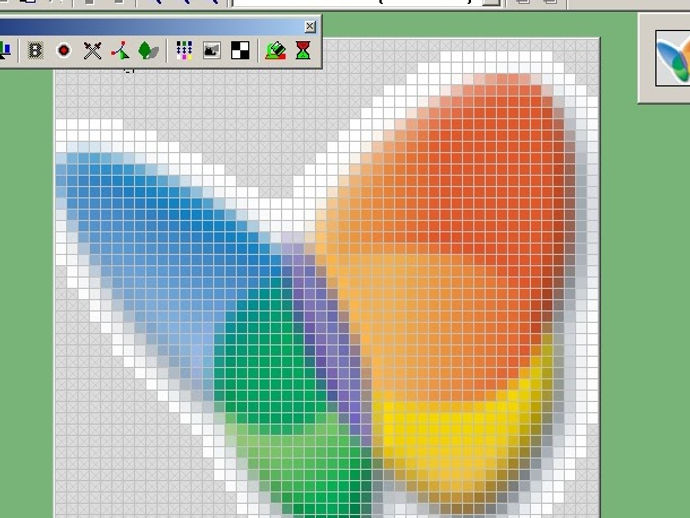This screenshot has height=518, width=690.
Task: Click the green paint bucket icon
Action: click(x=275, y=50)
